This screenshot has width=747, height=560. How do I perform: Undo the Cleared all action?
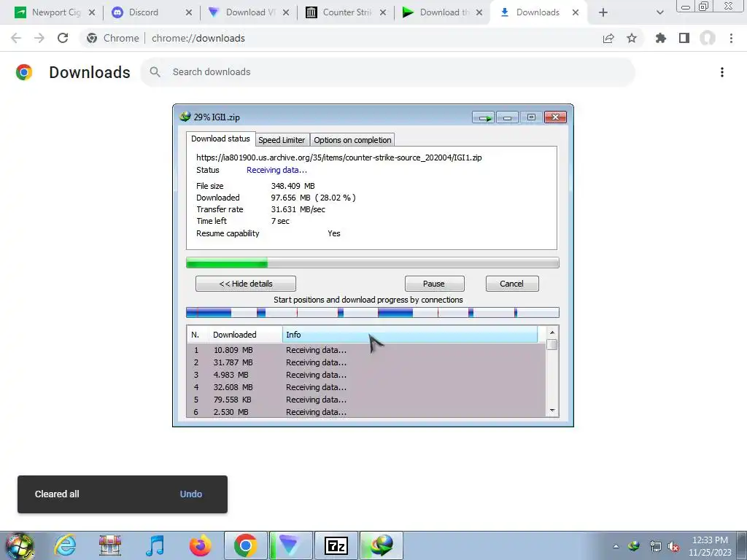(x=191, y=494)
